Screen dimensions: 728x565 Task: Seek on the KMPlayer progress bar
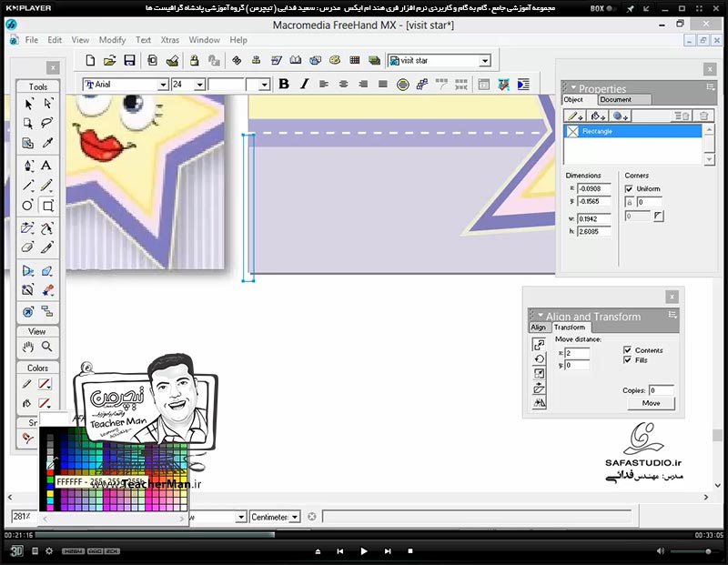[x=363, y=535]
